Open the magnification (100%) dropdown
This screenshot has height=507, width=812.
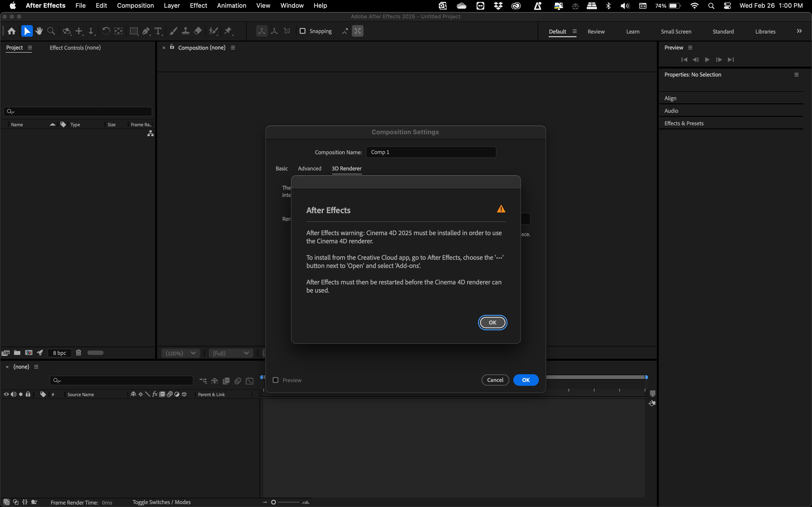click(x=181, y=353)
